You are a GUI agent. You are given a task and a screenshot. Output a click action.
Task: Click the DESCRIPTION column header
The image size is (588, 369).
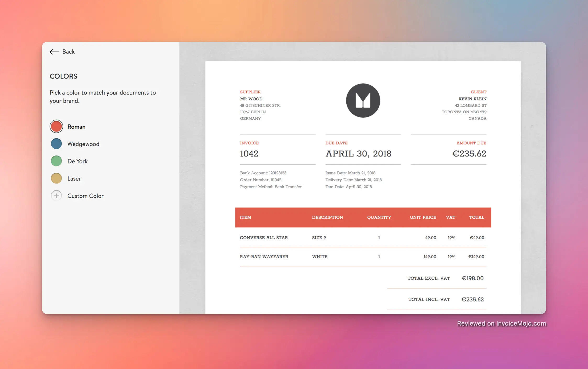pyautogui.click(x=327, y=217)
